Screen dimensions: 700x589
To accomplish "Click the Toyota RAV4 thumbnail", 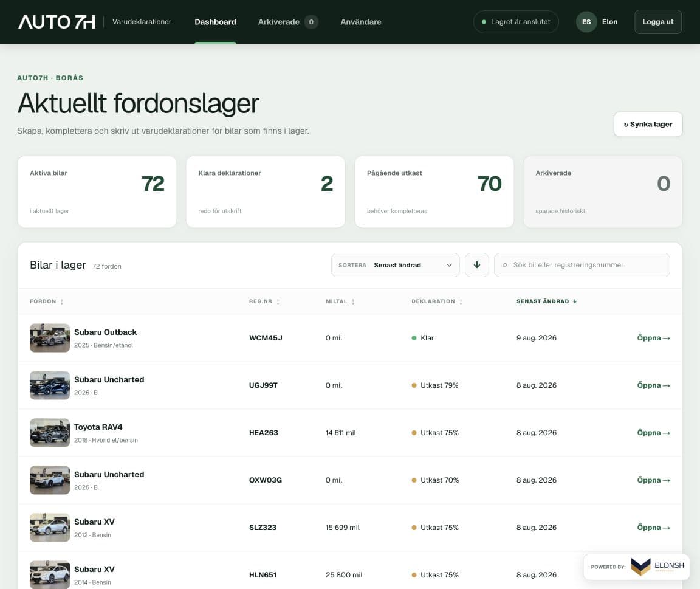I will 50,433.
